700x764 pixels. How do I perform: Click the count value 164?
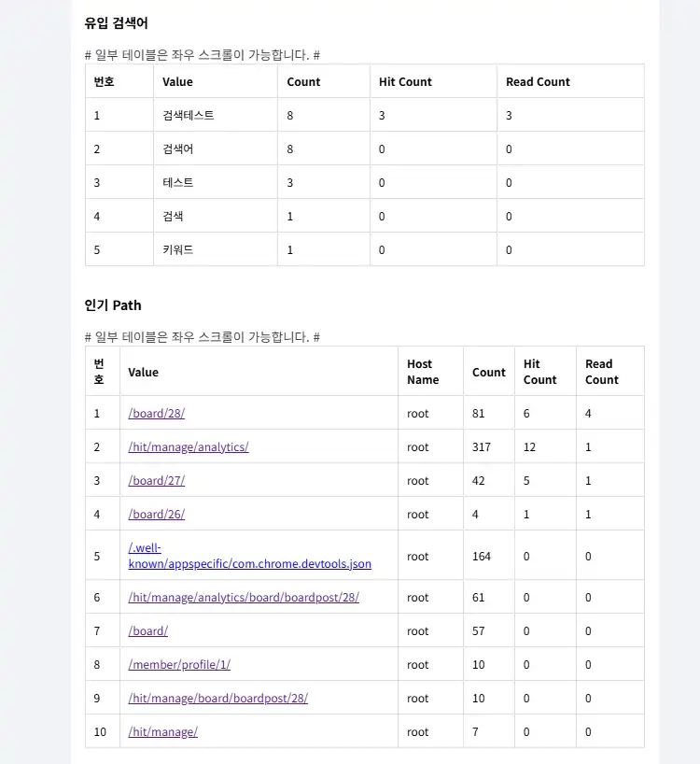click(481, 556)
